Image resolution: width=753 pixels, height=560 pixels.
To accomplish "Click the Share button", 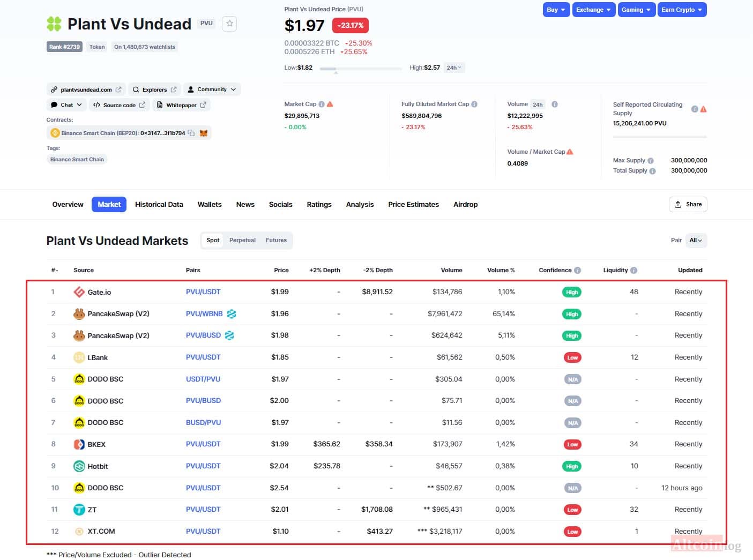I will tap(688, 204).
